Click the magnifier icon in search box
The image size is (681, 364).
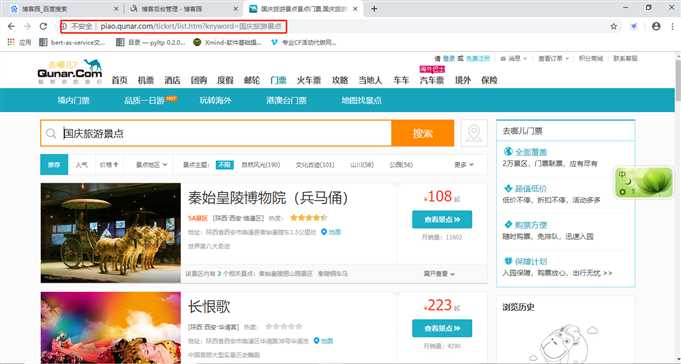pos(51,133)
